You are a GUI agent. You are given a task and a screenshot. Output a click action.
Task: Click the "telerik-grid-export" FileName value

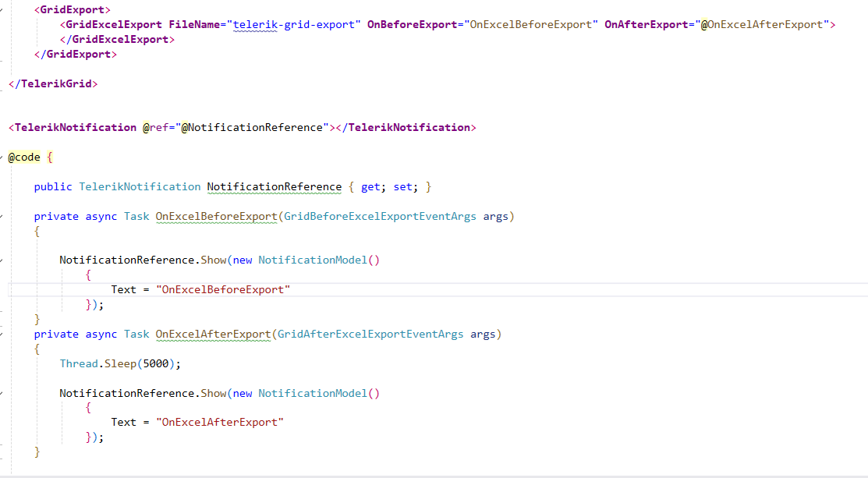tap(294, 24)
